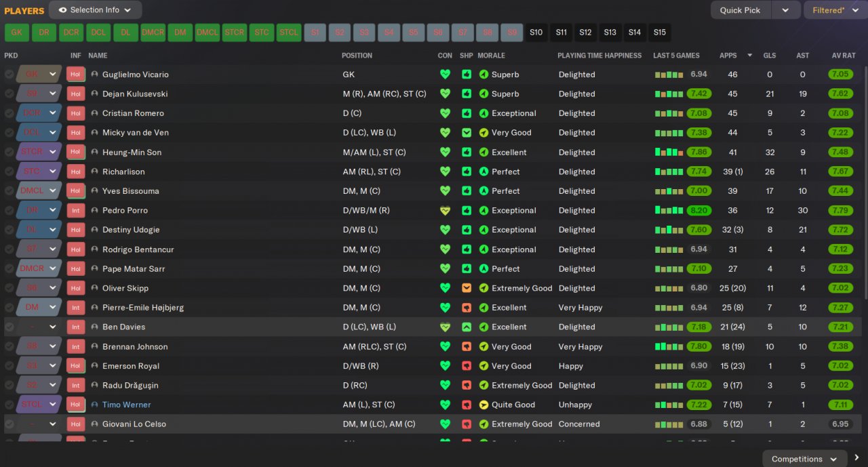Click the Int info badge for Pedro Porro
The width and height of the screenshot is (868, 467).
coord(75,211)
